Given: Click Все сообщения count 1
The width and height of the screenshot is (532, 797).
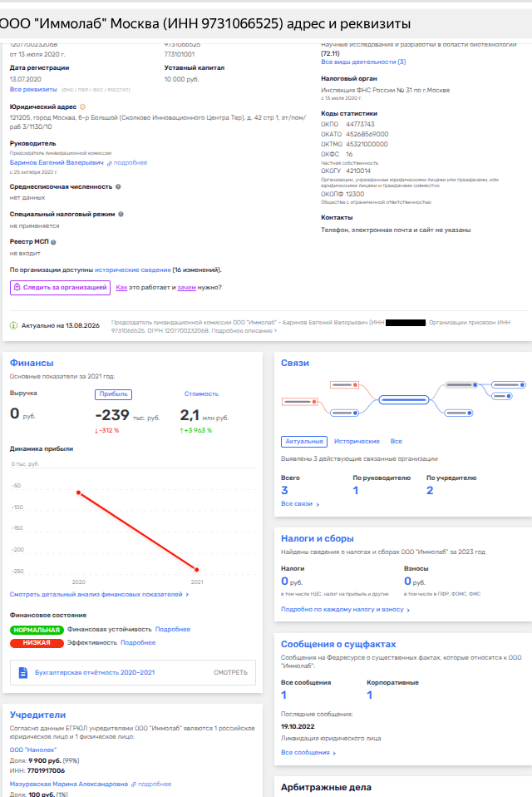Looking at the screenshot, I should coord(283,695).
